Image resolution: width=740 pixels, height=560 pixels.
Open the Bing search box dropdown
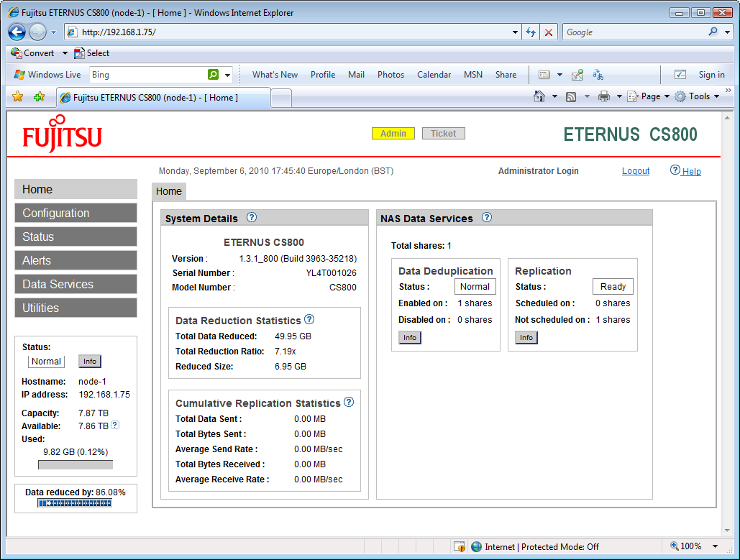coord(227,75)
